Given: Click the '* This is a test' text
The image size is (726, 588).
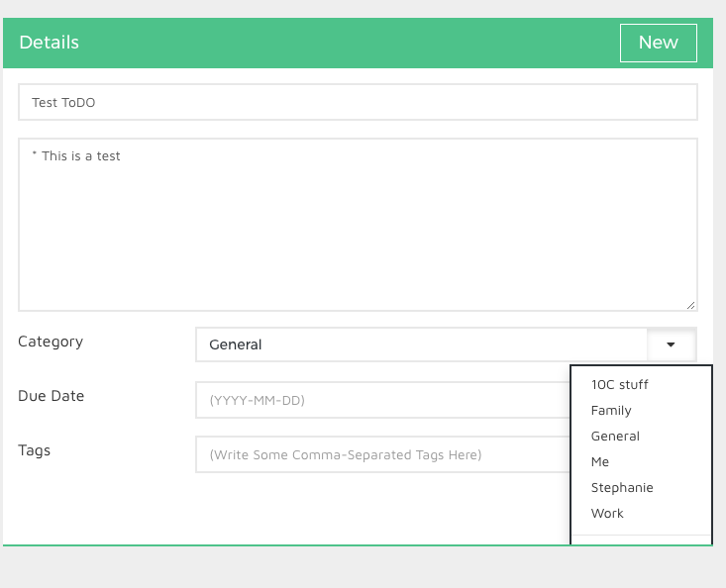Looking at the screenshot, I should pyautogui.click(x=76, y=155).
